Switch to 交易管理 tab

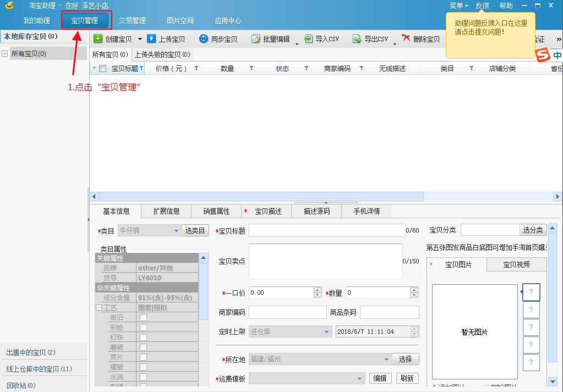coord(133,20)
